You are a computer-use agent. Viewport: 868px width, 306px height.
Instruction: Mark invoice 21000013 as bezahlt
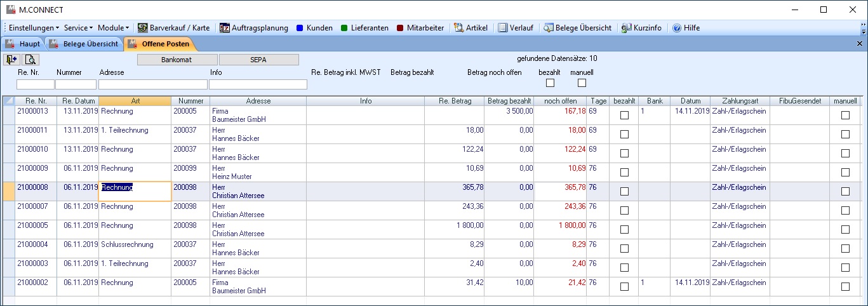click(624, 115)
